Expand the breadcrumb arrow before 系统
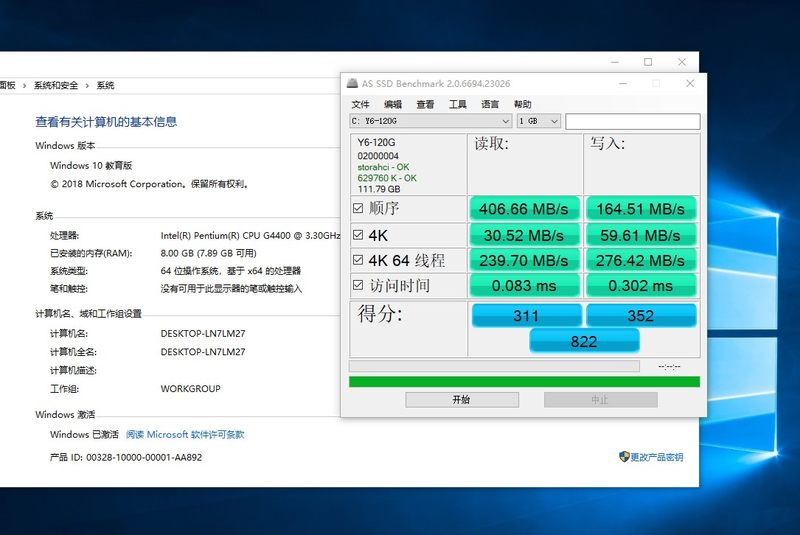The width and height of the screenshot is (800, 535). (87, 86)
